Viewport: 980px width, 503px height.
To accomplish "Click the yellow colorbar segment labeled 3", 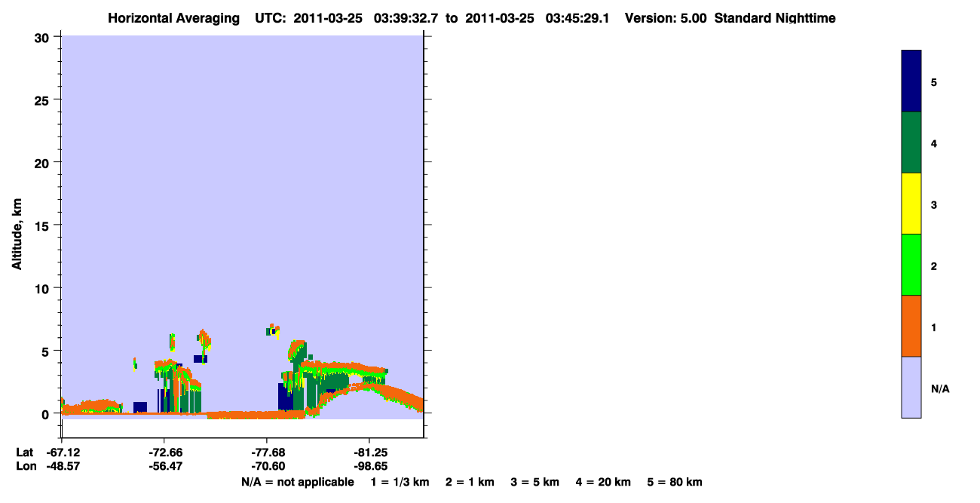I will click(911, 204).
